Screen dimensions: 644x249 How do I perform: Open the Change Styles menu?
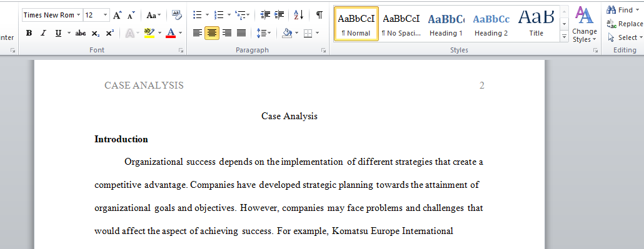(x=585, y=24)
